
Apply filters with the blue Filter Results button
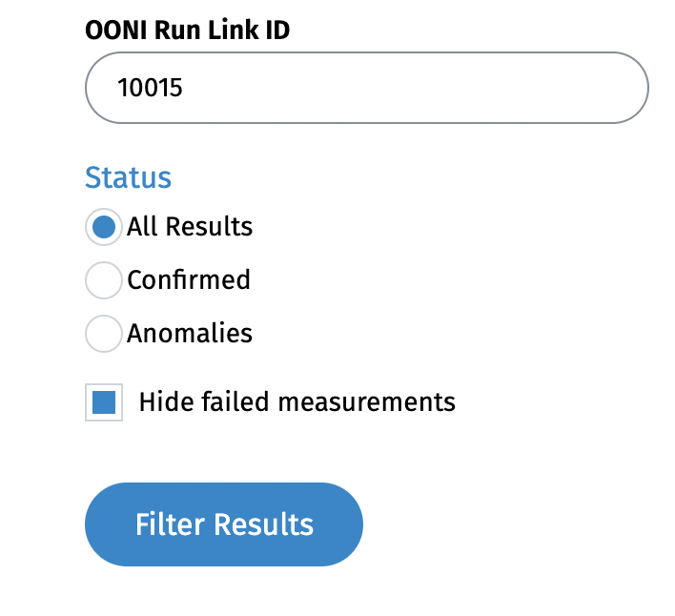point(224,524)
